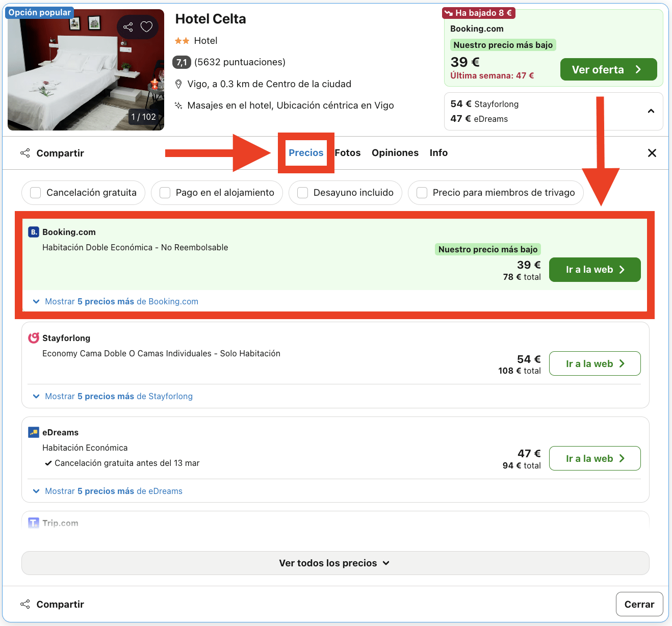Click the 7,1 rating badge
This screenshot has width=672, height=626.
click(182, 62)
